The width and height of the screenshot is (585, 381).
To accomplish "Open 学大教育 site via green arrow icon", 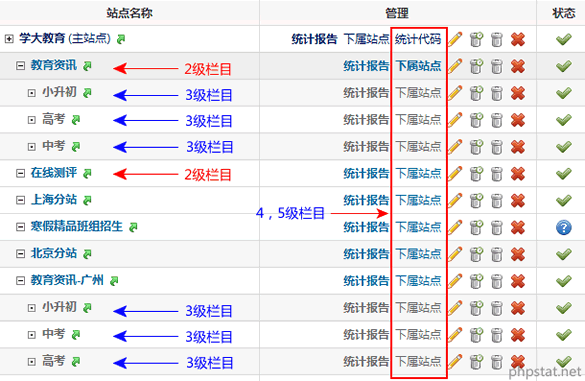I will tap(121, 39).
